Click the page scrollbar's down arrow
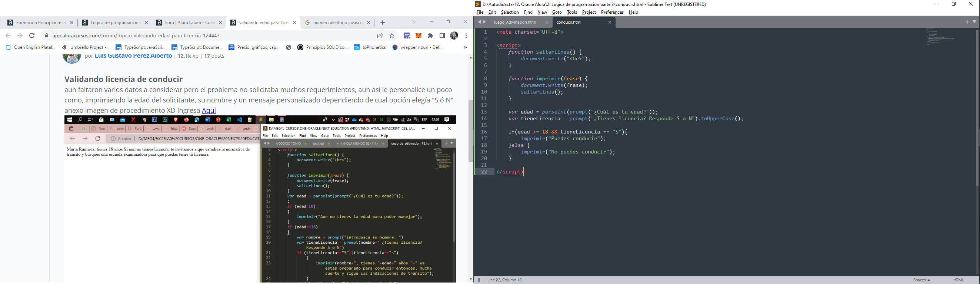 (x=471, y=280)
